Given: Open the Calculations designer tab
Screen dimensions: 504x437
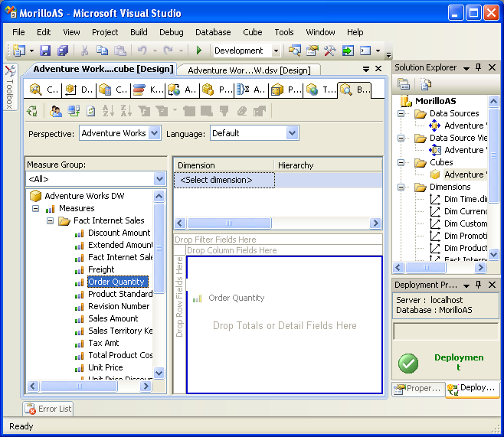Looking at the screenshot, I should click(113, 90).
